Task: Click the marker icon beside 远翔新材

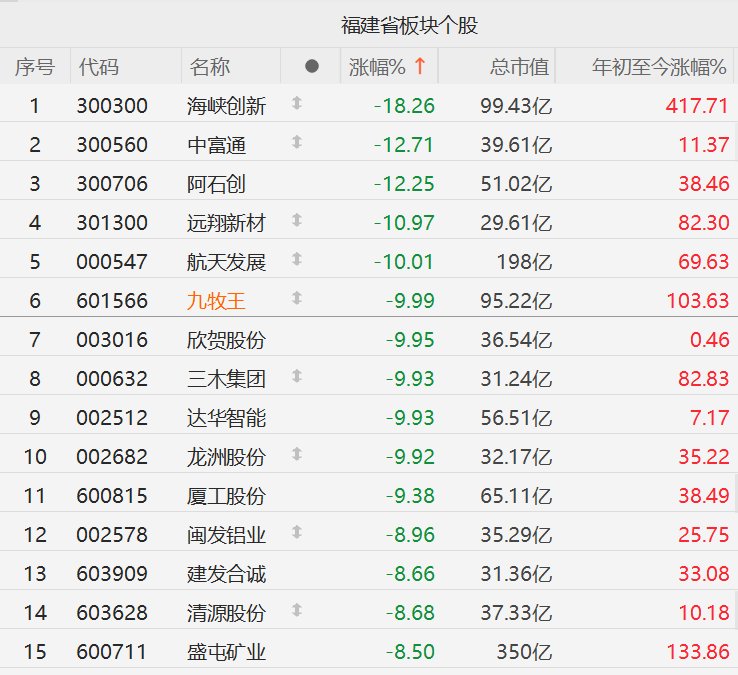Action: tap(296, 220)
